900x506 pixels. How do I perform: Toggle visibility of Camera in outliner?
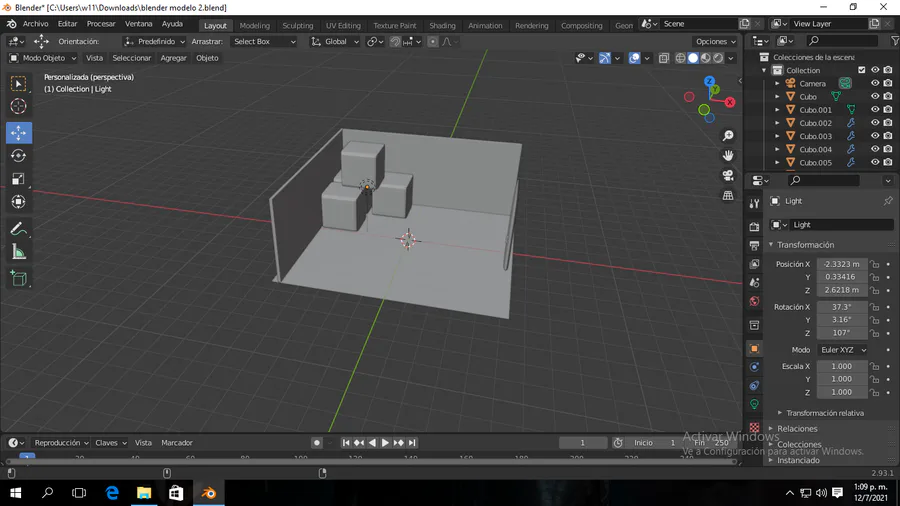[x=875, y=83]
